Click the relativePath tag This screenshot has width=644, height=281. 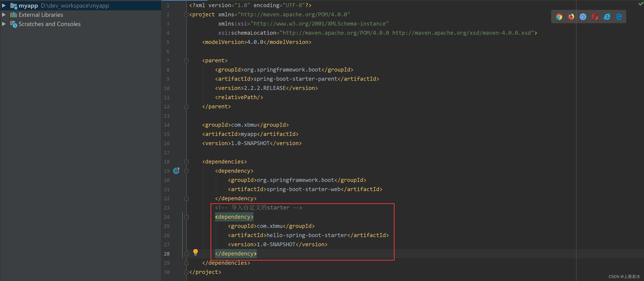click(x=239, y=97)
